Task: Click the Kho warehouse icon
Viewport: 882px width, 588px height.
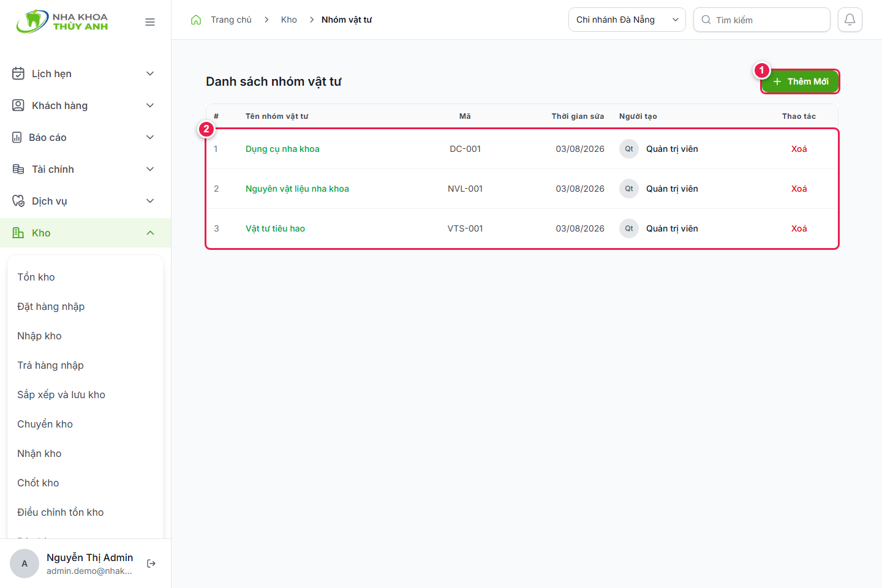Action: (18, 233)
